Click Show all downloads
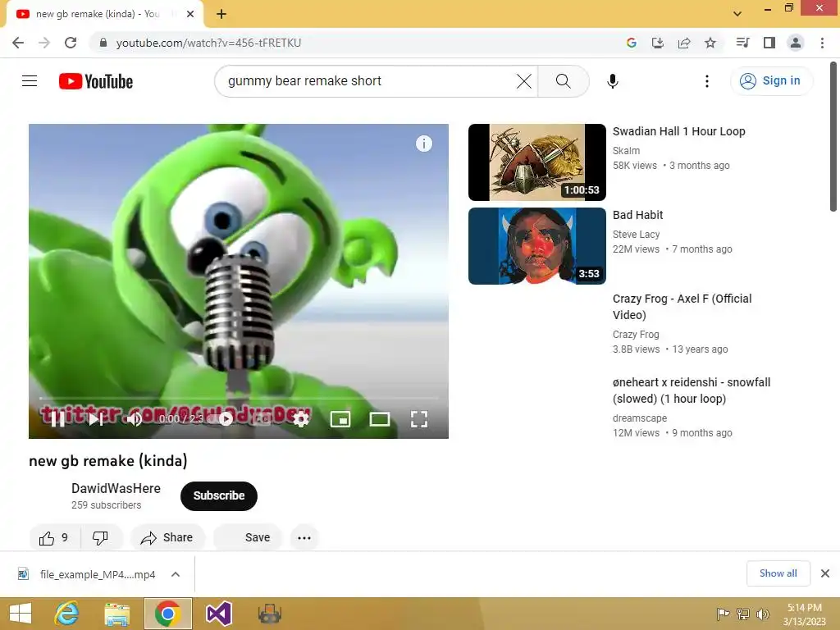The width and height of the screenshot is (840, 630). point(778,573)
